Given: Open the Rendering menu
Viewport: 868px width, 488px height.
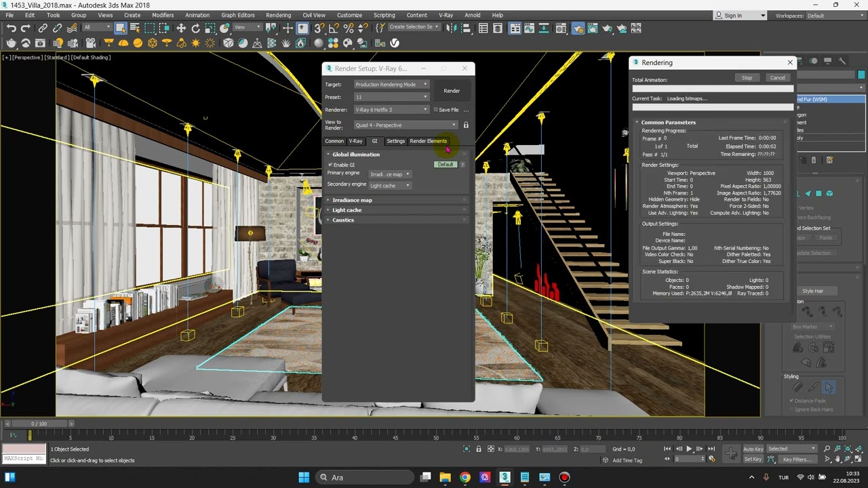Looking at the screenshot, I should pyautogui.click(x=278, y=15).
